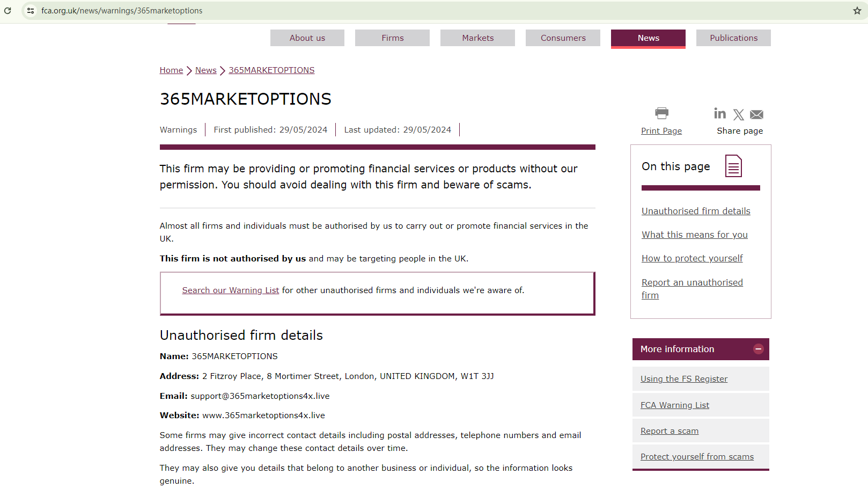Open Using the FS Register link
This screenshot has height=503, width=868.
[684, 379]
